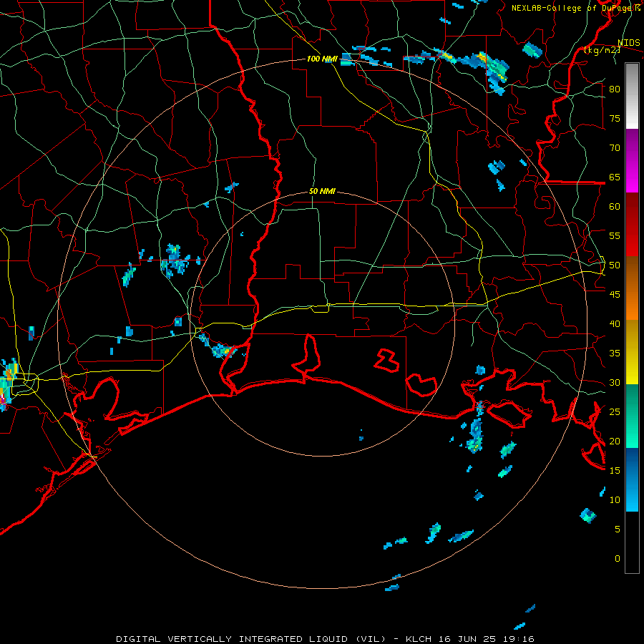644x644 pixels.
Task: Click the 35 value on color scale
Action: click(x=615, y=353)
